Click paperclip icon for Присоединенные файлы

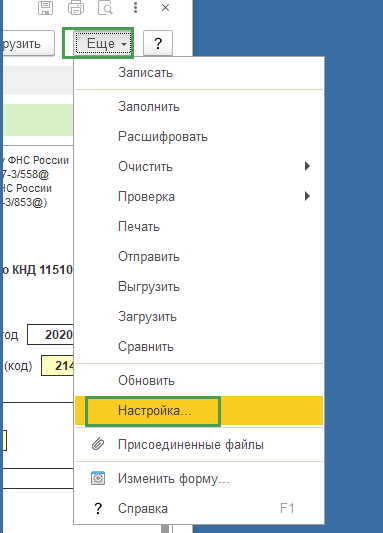[98, 444]
